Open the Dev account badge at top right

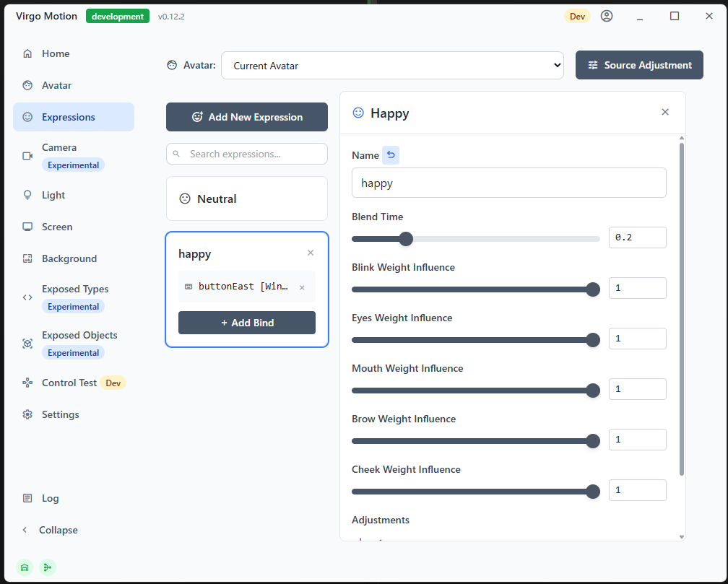[577, 15]
